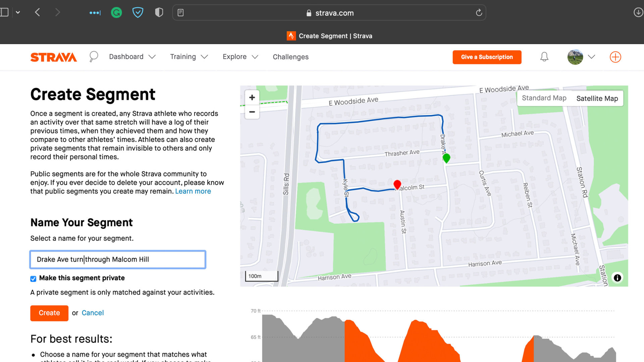Click inside the segment name field
Screen dimensions: 644x362
117,259
